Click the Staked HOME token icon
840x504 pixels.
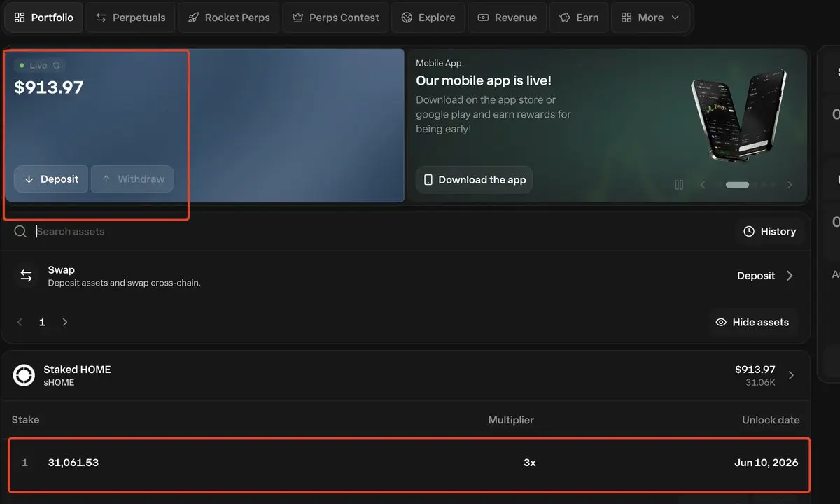[24, 376]
